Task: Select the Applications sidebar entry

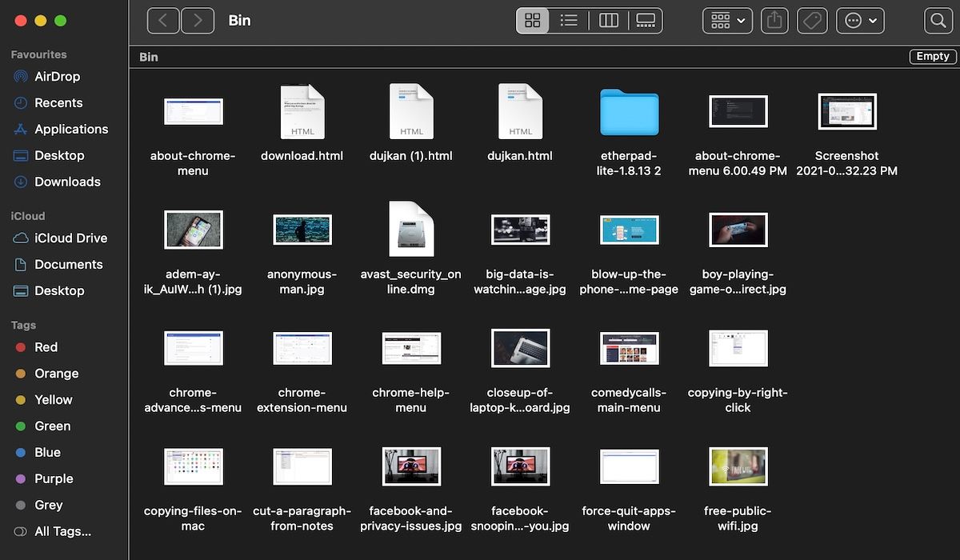Action: [x=68, y=129]
